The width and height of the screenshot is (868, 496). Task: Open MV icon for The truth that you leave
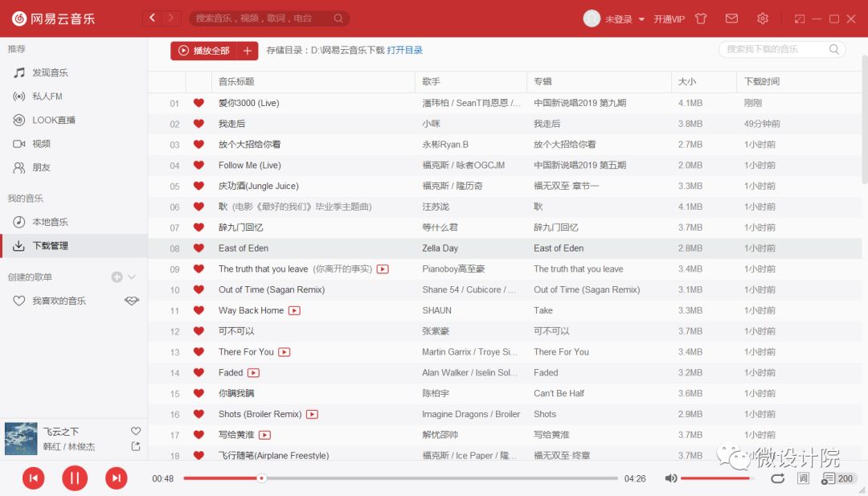pos(383,269)
